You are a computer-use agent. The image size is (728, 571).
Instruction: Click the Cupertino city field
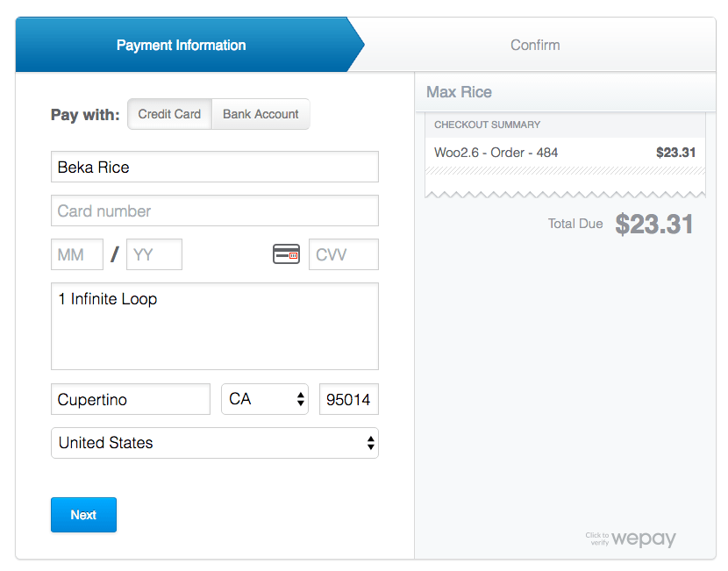[130, 399]
